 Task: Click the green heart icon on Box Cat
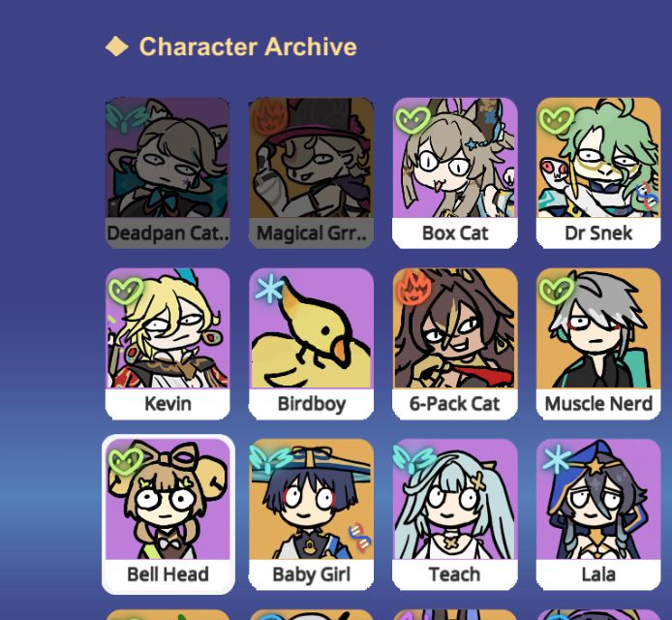412,121
